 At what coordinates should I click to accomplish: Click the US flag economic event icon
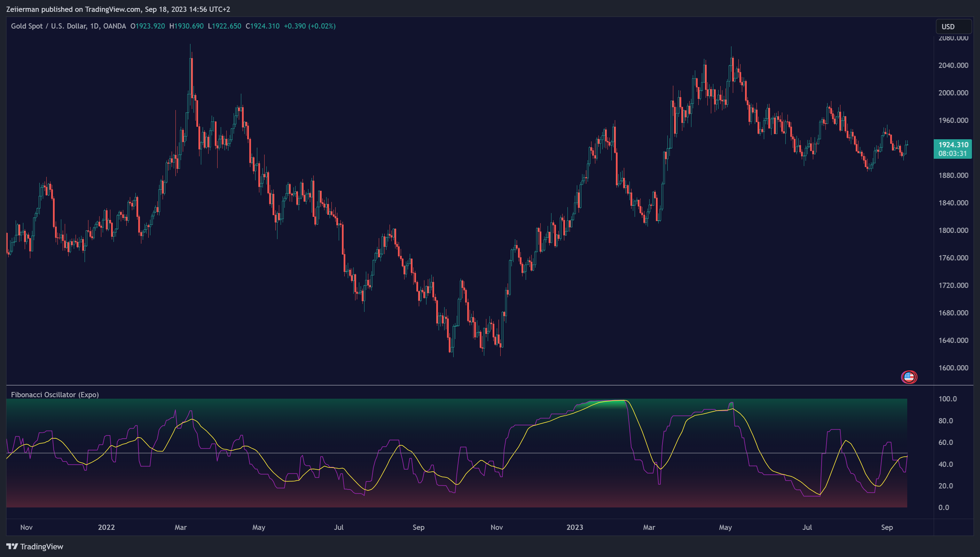tap(909, 377)
